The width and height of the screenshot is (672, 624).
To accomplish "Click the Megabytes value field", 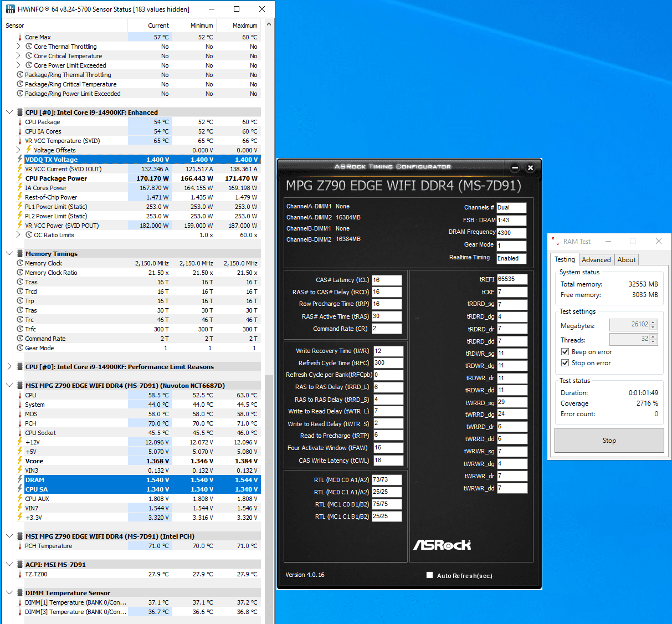I will [629, 325].
